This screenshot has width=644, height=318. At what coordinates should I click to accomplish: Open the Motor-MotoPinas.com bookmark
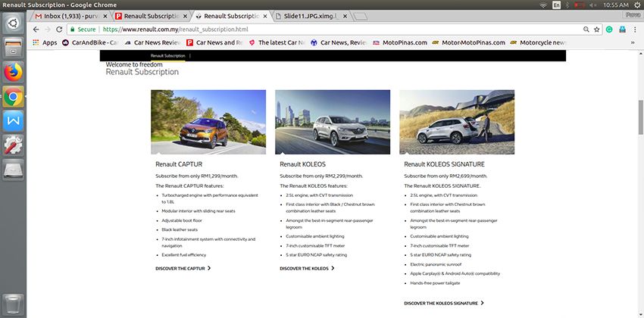[x=469, y=42]
